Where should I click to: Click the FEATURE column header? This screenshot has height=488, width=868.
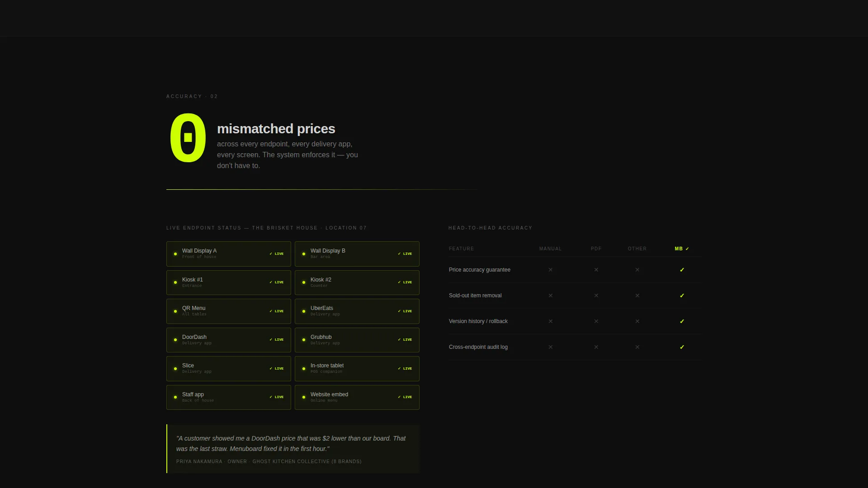click(x=462, y=249)
